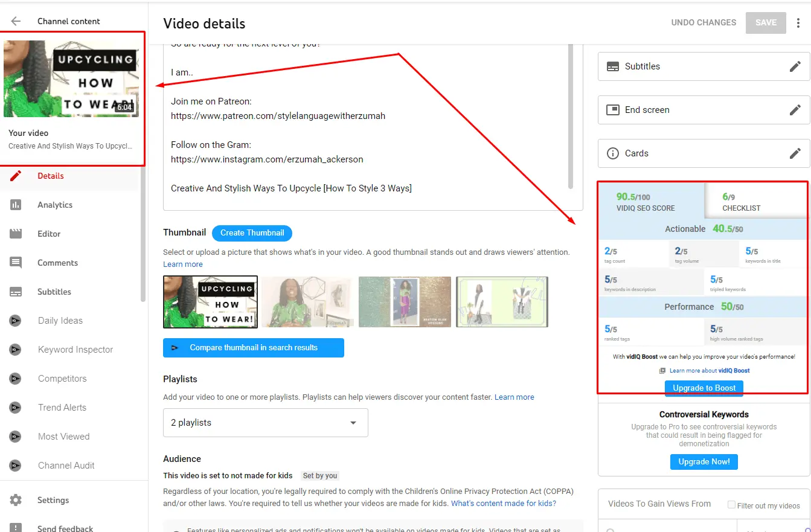Switch to the VIDIQ SEO SCORE tab
The image size is (811, 532).
tap(651, 202)
